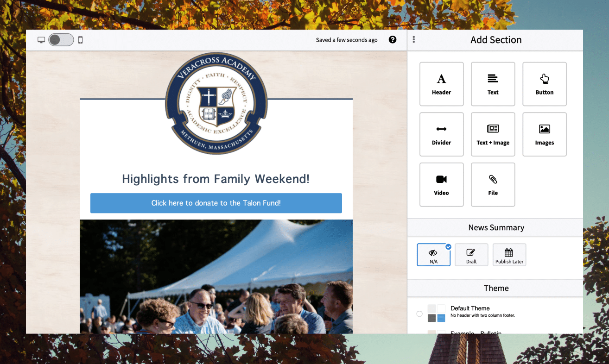609x364 pixels.
Task: Set News Summary to N/A
Action: [433, 255]
